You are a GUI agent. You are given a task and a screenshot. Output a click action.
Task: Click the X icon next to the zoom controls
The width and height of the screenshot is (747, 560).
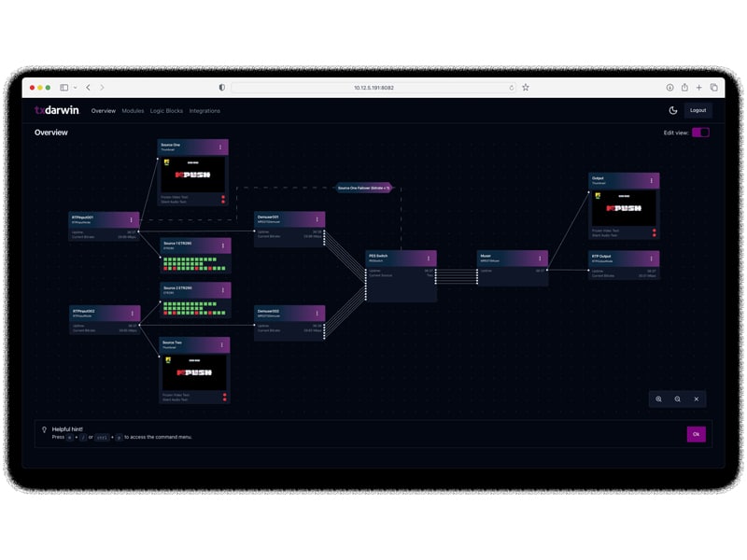697,399
